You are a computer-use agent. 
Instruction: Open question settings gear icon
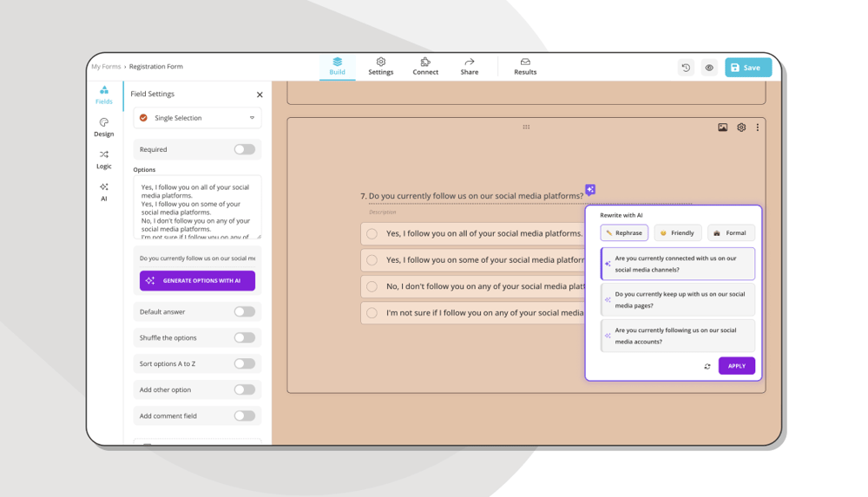[741, 128]
